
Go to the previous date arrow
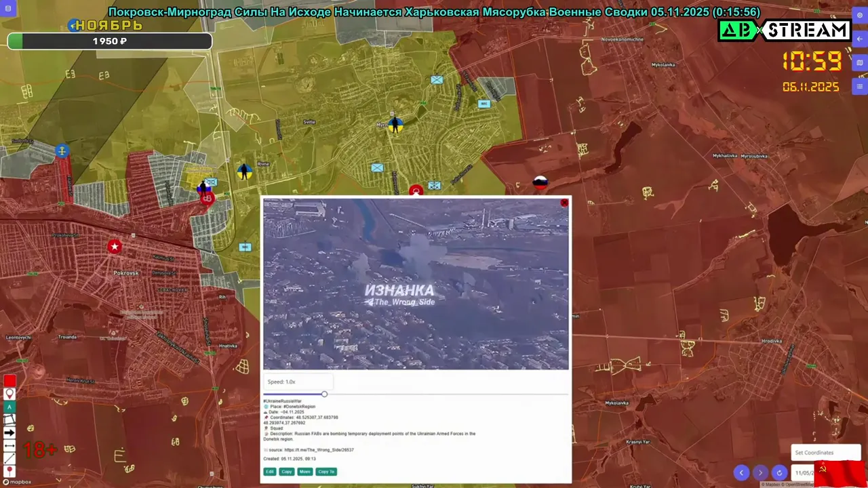[741, 472]
